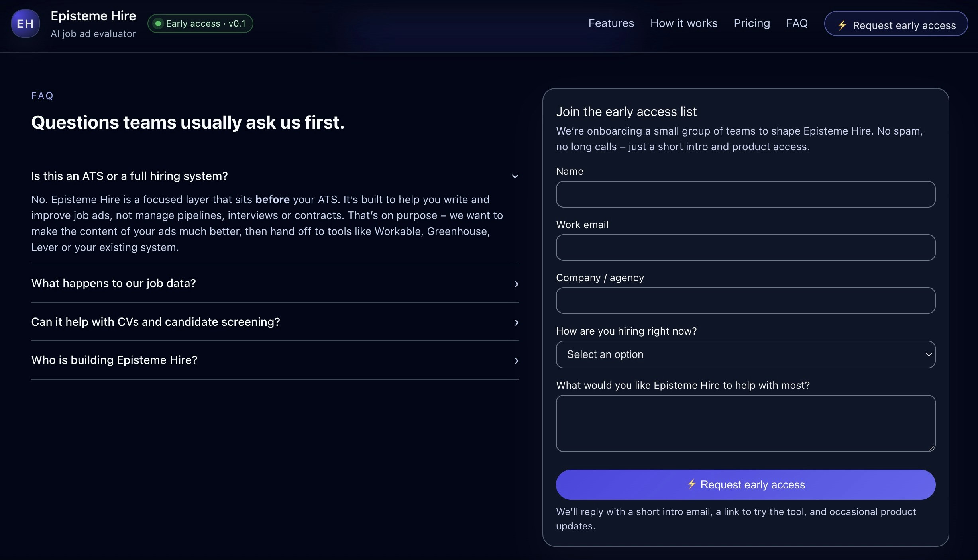The image size is (978, 560).
Task: Submit the form via Request early access
Action: (745, 484)
